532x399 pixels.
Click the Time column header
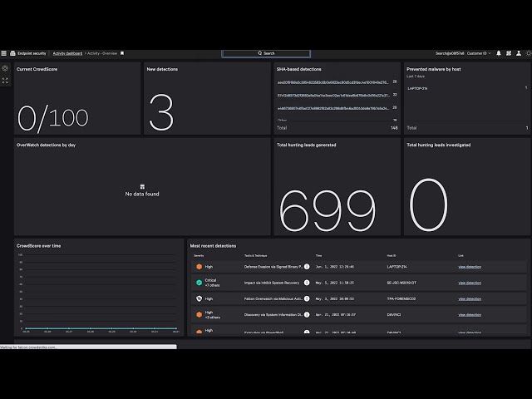click(x=318, y=255)
